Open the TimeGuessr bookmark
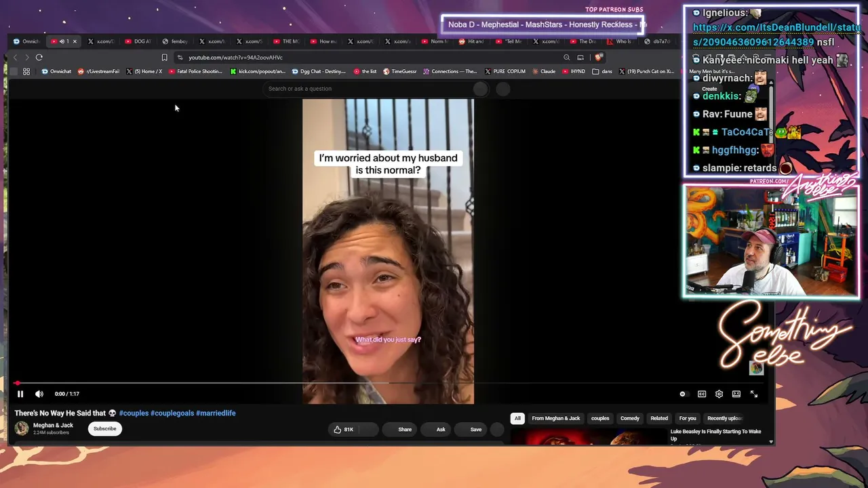868x488 pixels. [399, 71]
